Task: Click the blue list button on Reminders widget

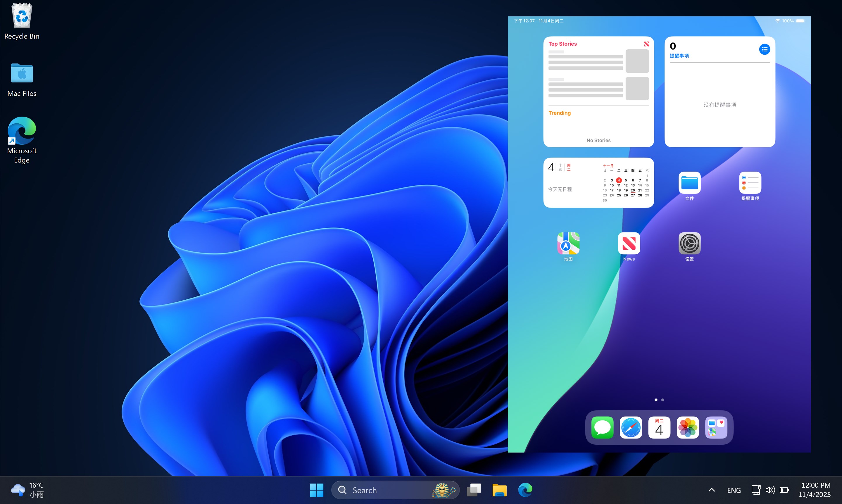Action: (765, 49)
